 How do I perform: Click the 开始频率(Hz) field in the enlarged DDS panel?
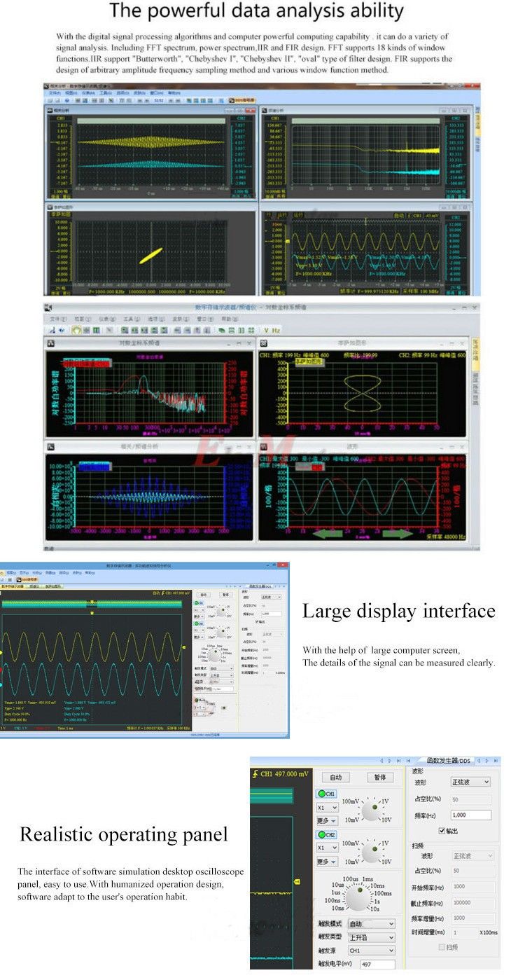click(x=473, y=886)
